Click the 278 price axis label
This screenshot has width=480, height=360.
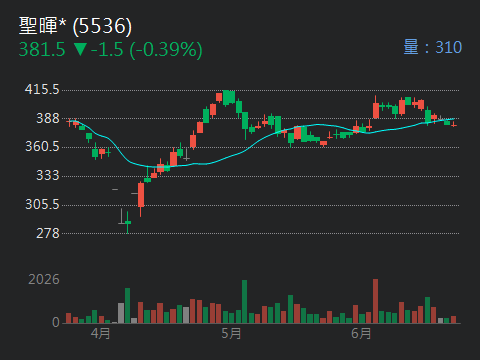coord(48,233)
